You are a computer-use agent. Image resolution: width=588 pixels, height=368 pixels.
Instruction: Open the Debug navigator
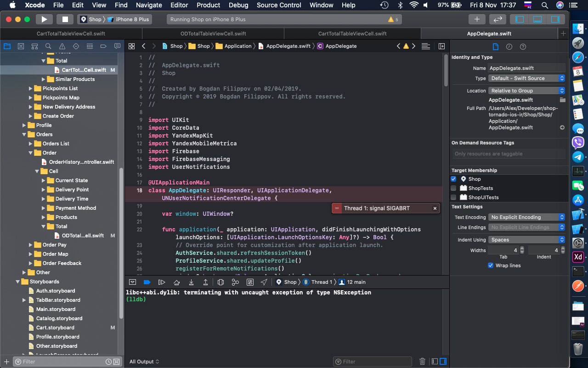(x=90, y=46)
